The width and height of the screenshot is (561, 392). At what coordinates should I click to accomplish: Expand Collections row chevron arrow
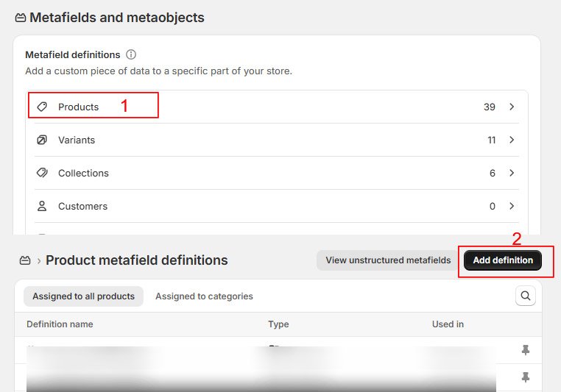512,173
